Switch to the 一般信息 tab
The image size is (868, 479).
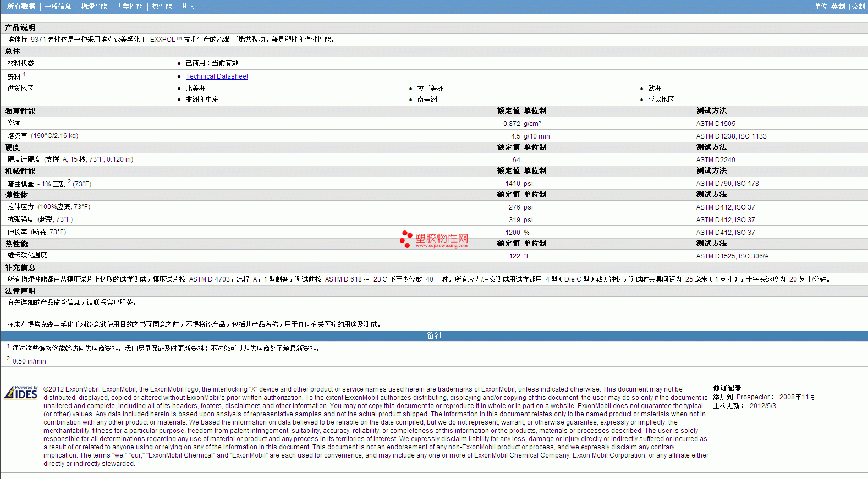[x=58, y=7]
